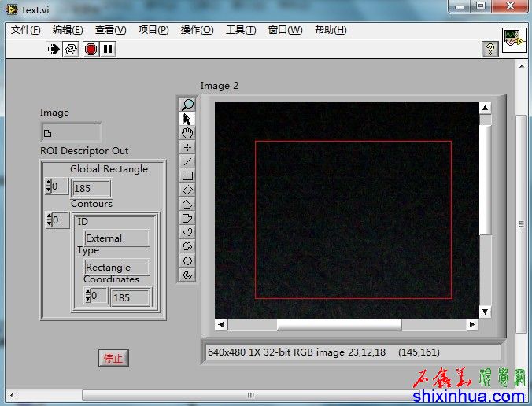
Task: Pause the running VI
Action: click(108, 49)
